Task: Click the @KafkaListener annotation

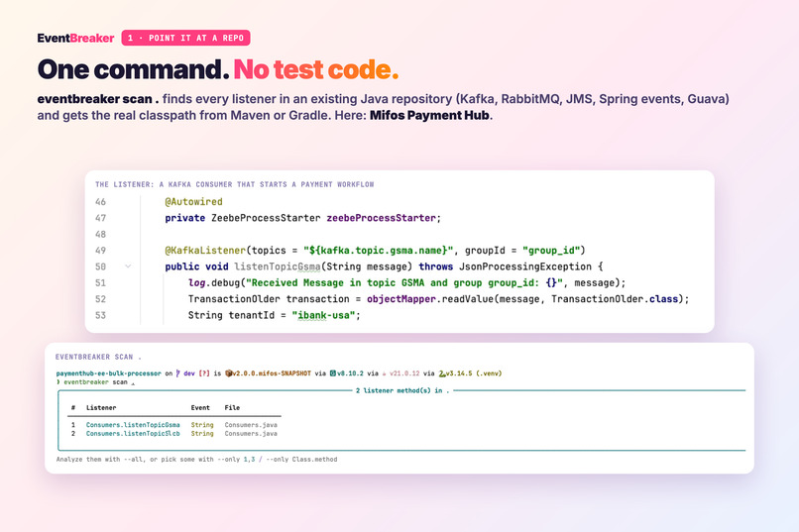Action: click(205, 251)
